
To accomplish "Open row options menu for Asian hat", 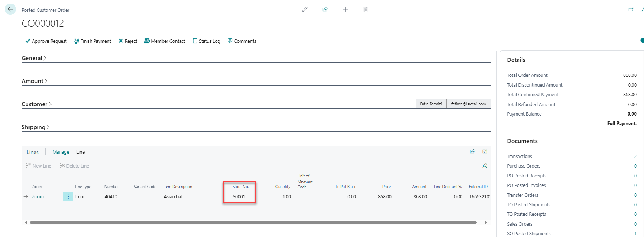I will (x=68, y=197).
